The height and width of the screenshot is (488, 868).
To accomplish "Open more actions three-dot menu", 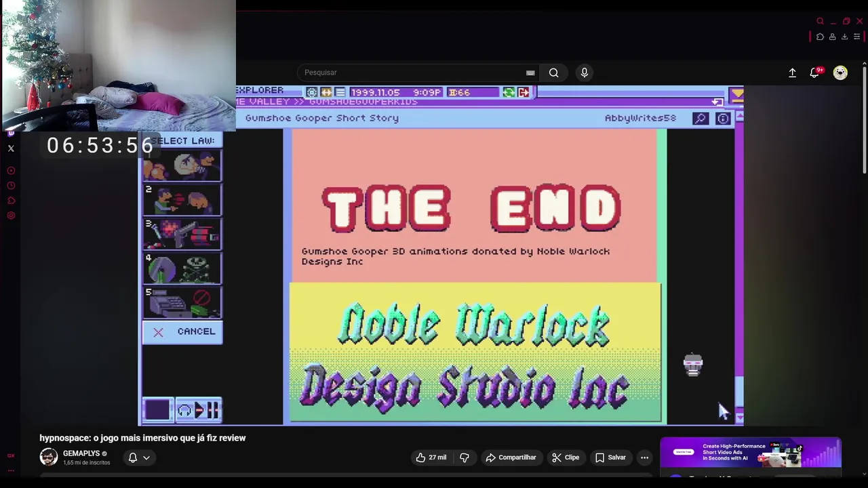I will pos(645,457).
